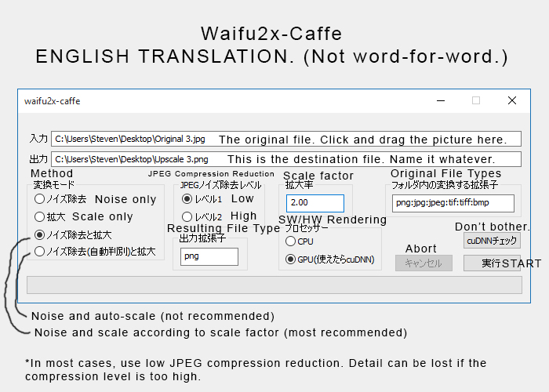
Task: Click the 入力 input file path field
Action: pyautogui.click(x=286, y=139)
